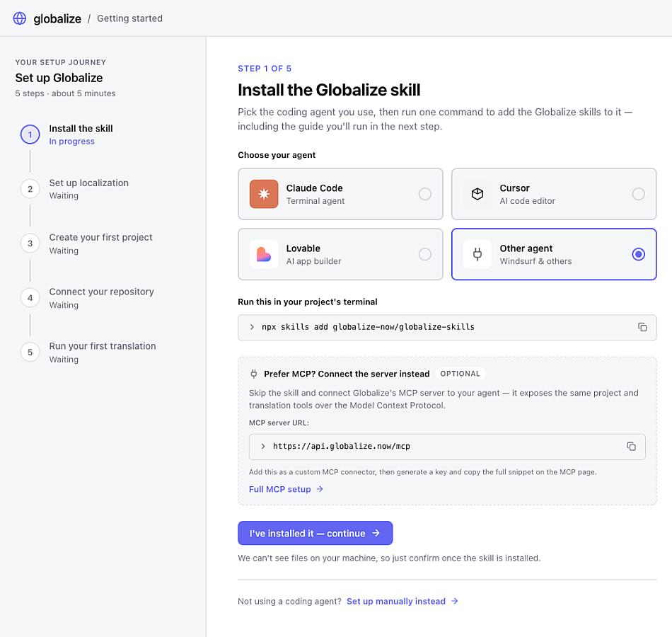Click the arrow after Set up manually instead
The width and height of the screenshot is (672, 637).
tap(455, 602)
